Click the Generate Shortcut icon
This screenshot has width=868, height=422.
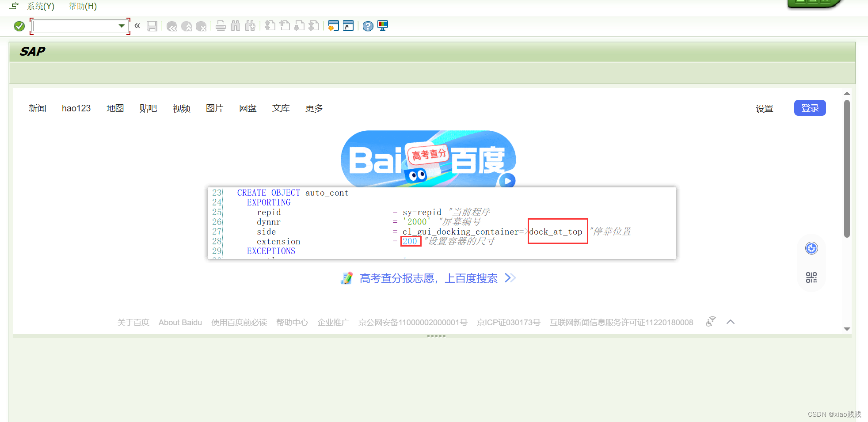pyautogui.click(x=348, y=26)
